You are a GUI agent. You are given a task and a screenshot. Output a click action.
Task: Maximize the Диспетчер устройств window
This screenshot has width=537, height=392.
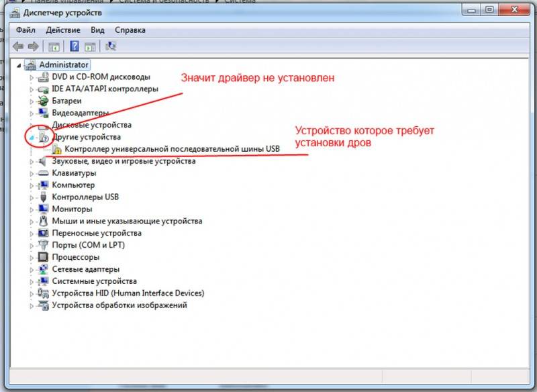pyautogui.click(x=490, y=10)
